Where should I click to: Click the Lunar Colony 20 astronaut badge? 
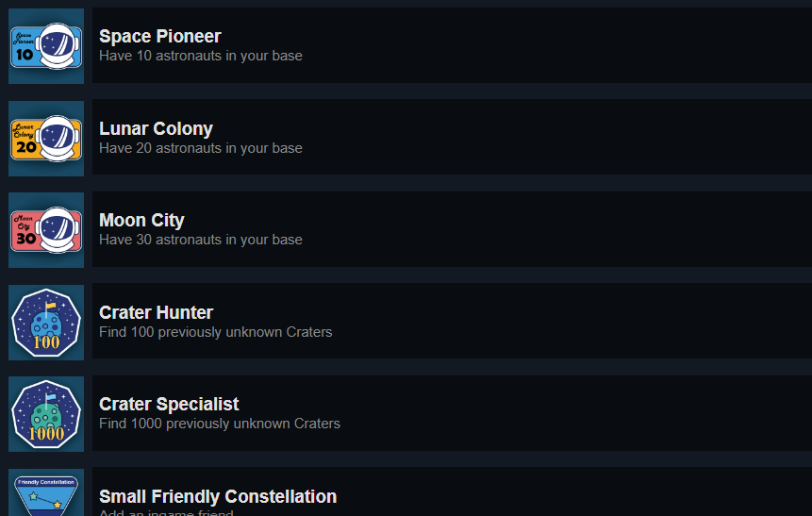(x=46, y=139)
